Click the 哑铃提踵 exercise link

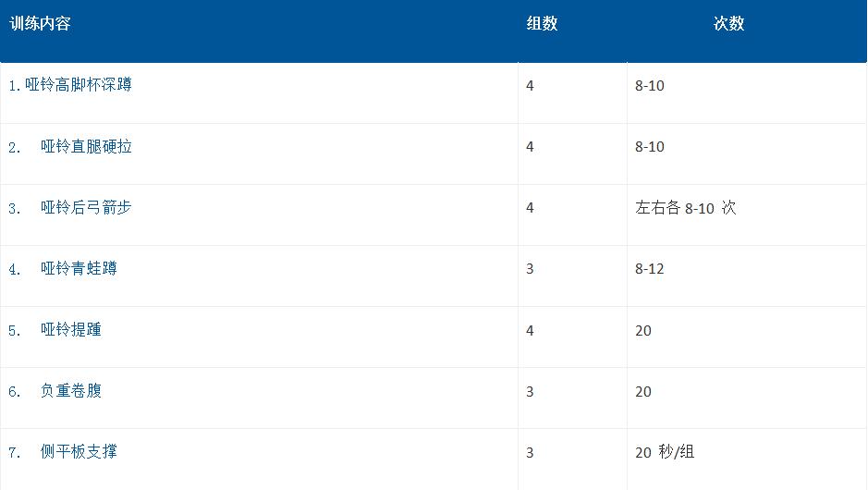[x=71, y=329]
